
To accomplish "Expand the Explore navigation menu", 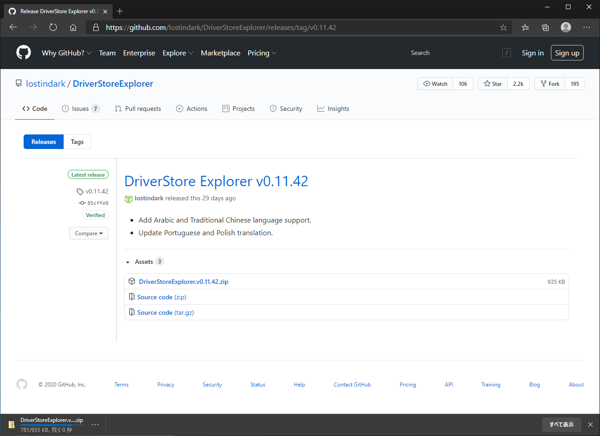I will (x=177, y=53).
